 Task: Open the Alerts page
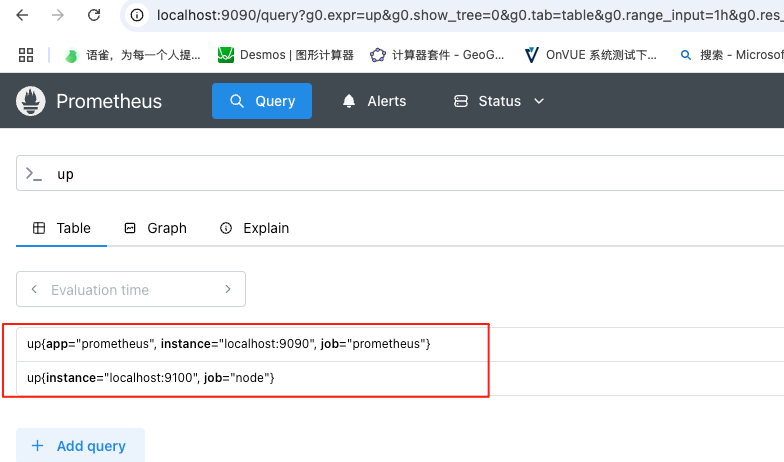coord(374,101)
